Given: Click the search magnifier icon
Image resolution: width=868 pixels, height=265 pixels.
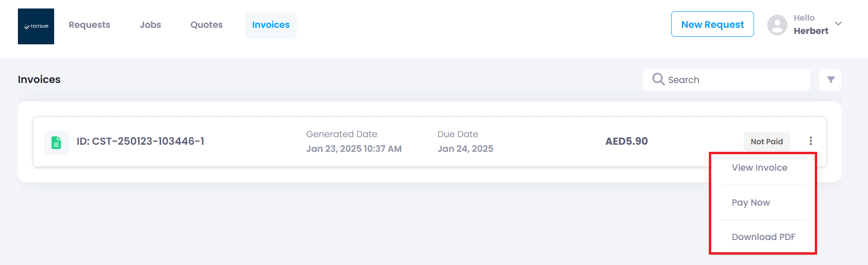Looking at the screenshot, I should point(658,79).
